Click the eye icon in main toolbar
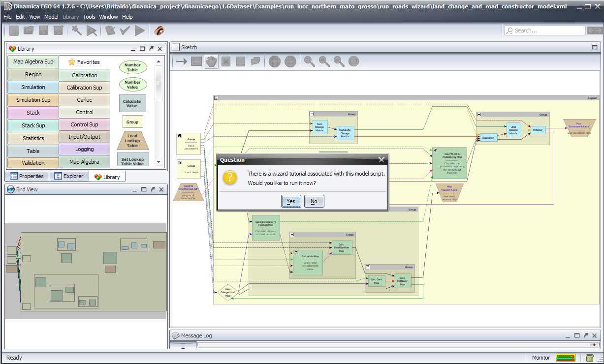The height and width of the screenshot is (364, 604). 159,30
